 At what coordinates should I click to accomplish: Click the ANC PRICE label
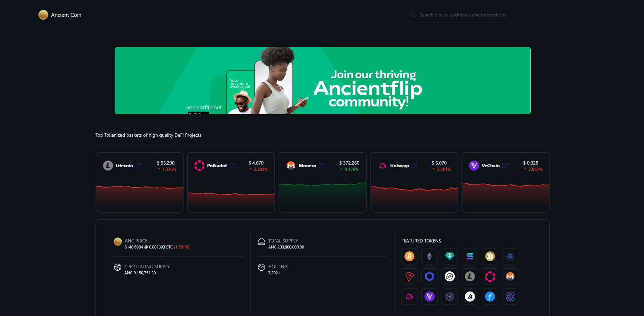[x=136, y=241]
